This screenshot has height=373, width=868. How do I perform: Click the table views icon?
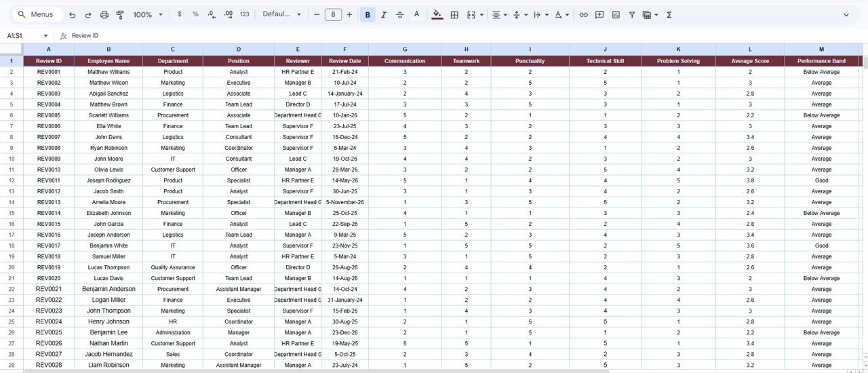click(x=647, y=14)
